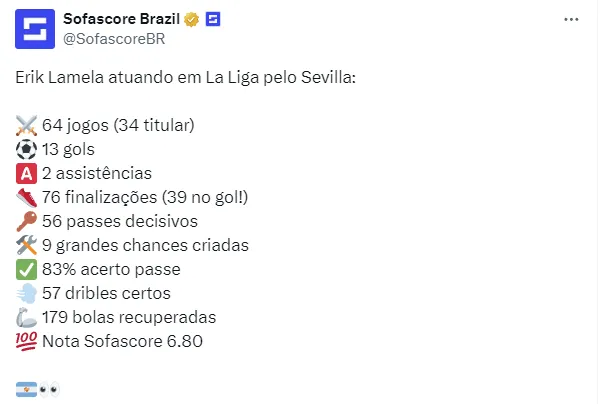Screen dimensions: 602x404
Task: Click the hammer and wrench emoji
Action: pyautogui.click(x=27, y=245)
